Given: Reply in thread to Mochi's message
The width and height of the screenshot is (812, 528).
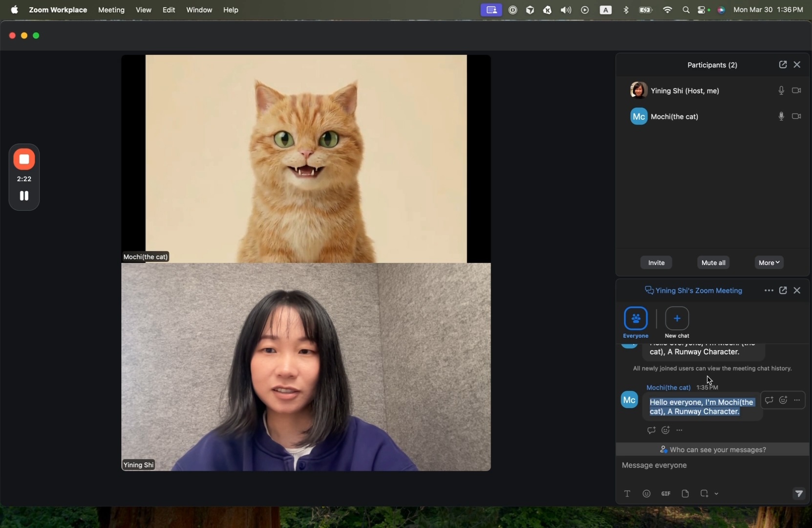Looking at the screenshot, I should pyautogui.click(x=769, y=399).
